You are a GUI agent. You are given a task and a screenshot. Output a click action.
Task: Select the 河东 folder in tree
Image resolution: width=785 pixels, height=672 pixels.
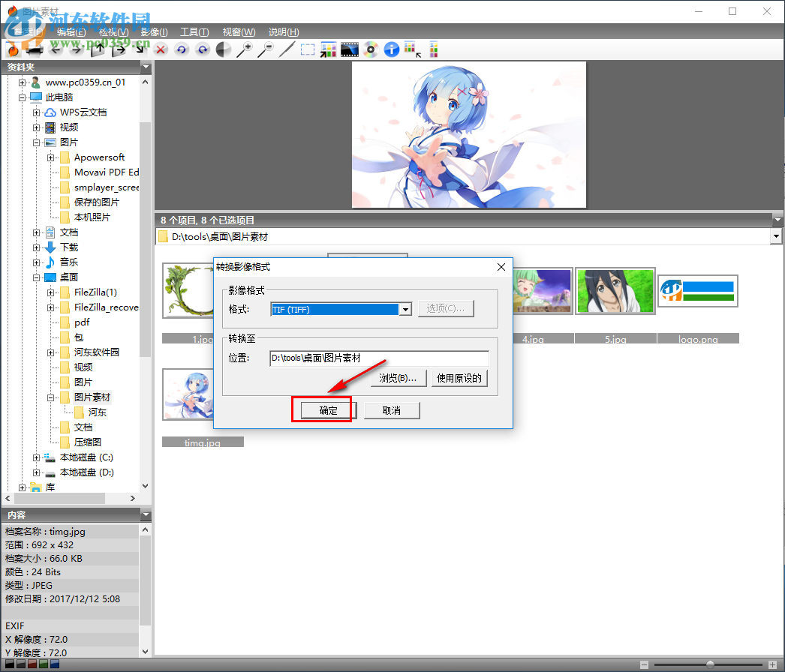click(97, 412)
